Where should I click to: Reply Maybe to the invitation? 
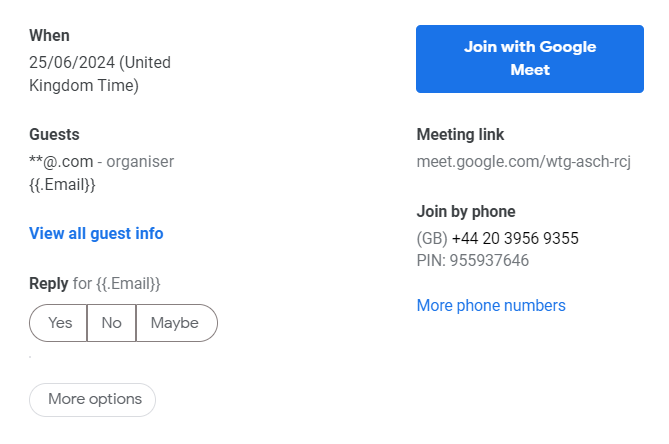(176, 323)
